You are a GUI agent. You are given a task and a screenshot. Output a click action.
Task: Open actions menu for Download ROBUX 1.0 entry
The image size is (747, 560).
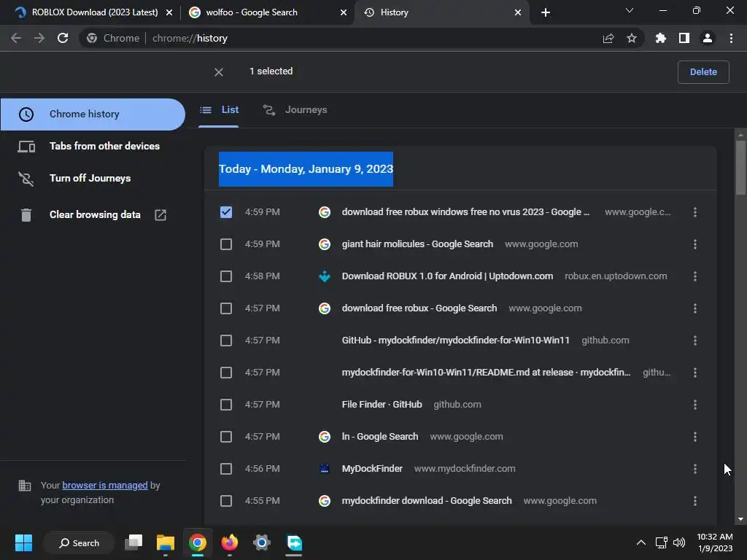click(x=695, y=276)
